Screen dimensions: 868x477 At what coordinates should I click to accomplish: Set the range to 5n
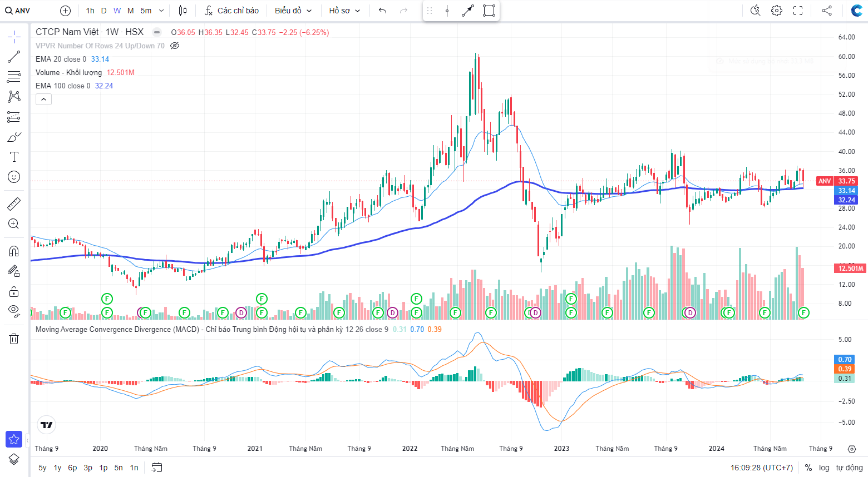pyautogui.click(x=119, y=468)
